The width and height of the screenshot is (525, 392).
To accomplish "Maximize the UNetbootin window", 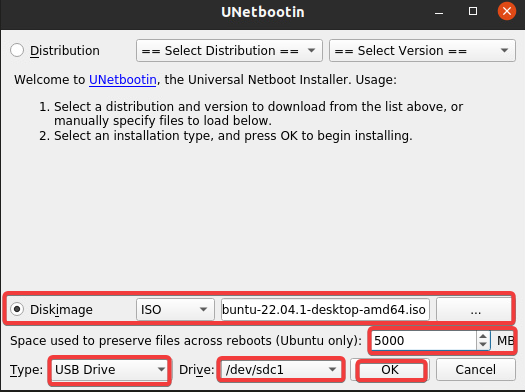I will pyautogui.click(x=473, y=11).
